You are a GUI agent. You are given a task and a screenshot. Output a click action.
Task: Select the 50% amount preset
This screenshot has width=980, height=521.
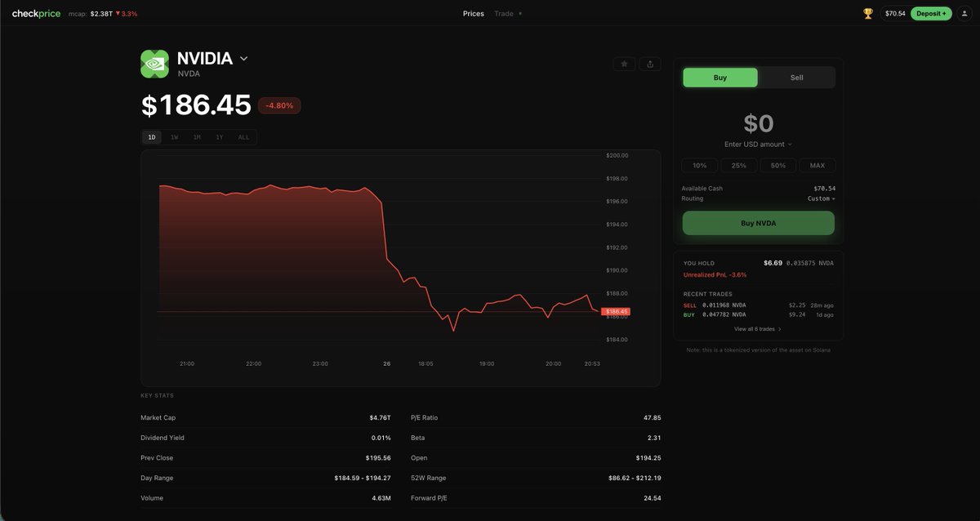pos(777,165)
